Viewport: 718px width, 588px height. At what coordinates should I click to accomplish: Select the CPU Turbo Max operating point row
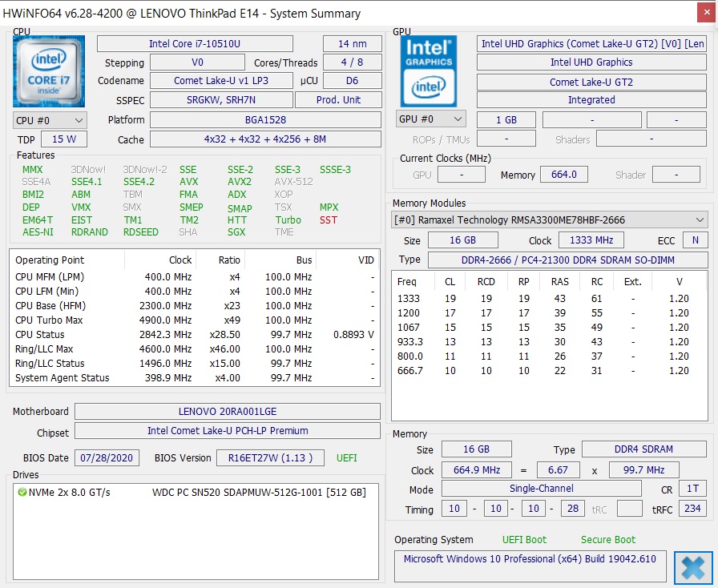click(195, 320)
